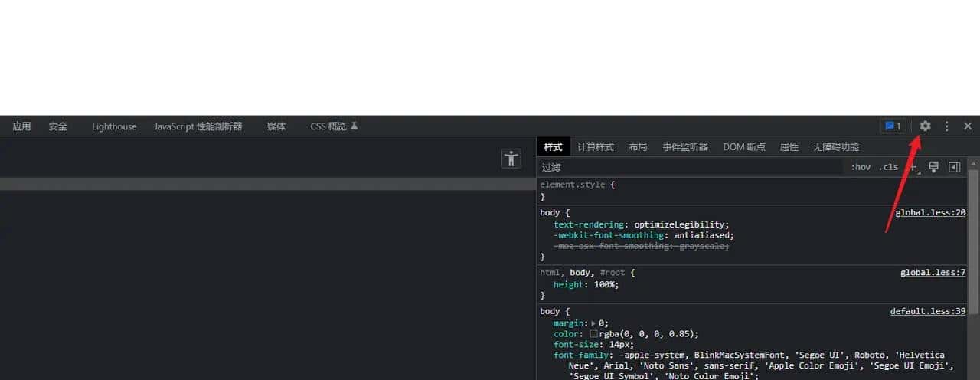Image resolution: width=980 pixels, height=380 pixels.
Task: Click the struck-through -moz-osx-font-smoothing declaration
Action: point(642,246)
